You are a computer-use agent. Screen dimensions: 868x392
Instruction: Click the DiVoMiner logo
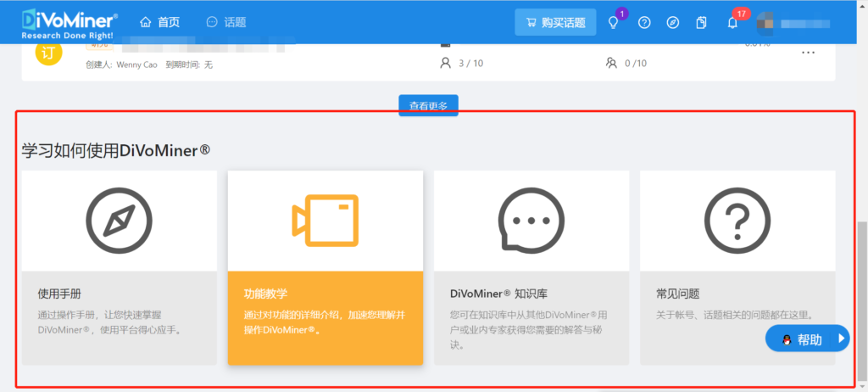(x=70, y=25)
